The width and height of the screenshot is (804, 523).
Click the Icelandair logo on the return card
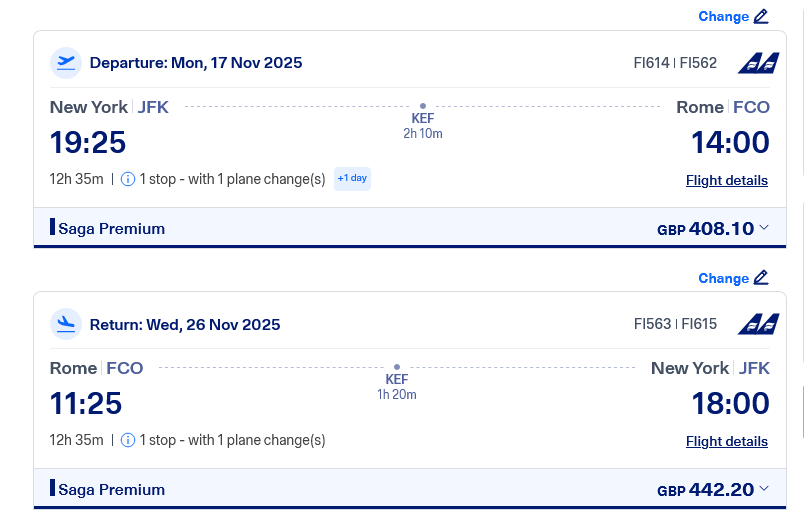(x=758, y=324)
